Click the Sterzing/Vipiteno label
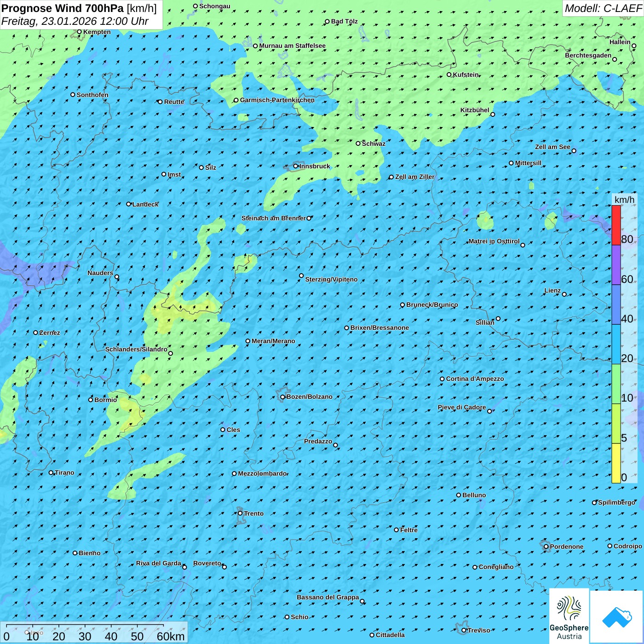The height and width of the screenshot is (644, 644). pyautogui.click(x=331, y=279)
